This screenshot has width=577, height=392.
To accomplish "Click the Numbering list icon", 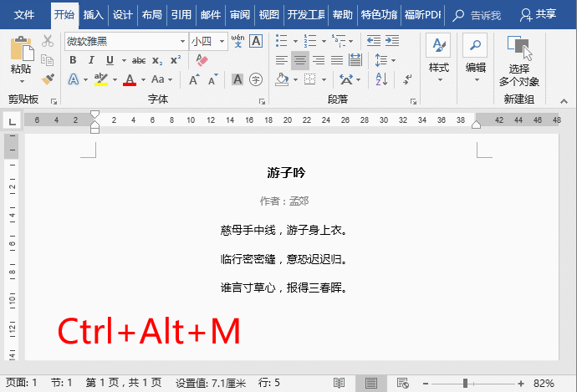I will point(310,41).
